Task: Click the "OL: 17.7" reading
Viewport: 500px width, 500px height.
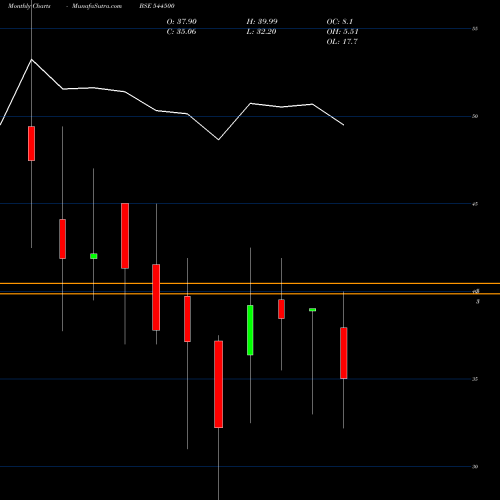Action: pyautogui.click(x=342, y=42)
